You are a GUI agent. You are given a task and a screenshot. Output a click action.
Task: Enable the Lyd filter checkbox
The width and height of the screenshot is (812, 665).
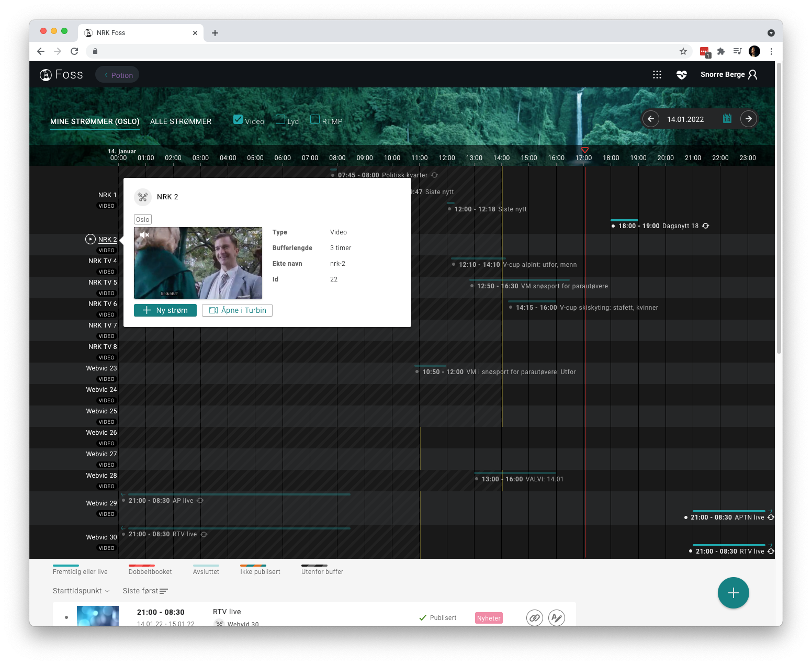point(280,120)
